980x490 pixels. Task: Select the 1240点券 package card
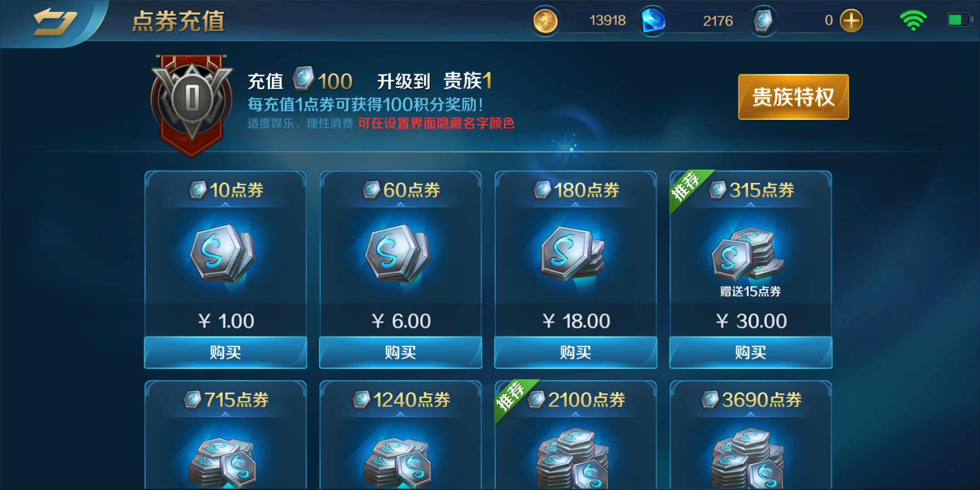coord(401,435)
